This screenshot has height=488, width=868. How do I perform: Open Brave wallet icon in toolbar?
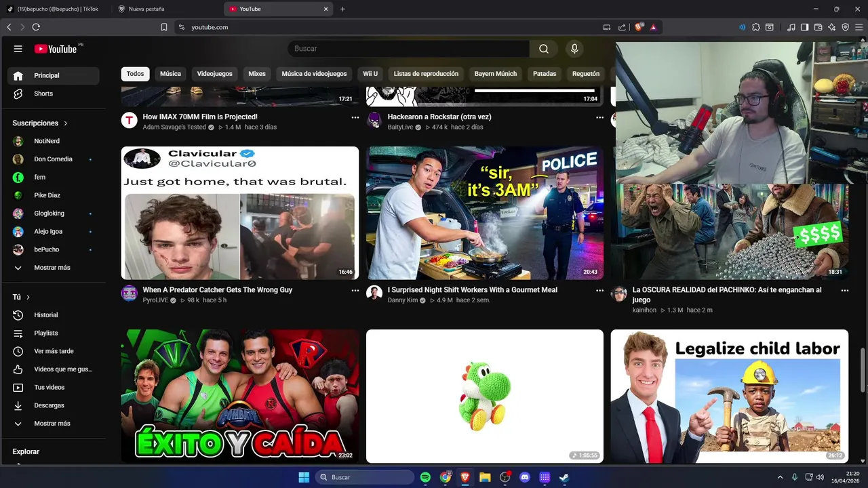[818, 27]
